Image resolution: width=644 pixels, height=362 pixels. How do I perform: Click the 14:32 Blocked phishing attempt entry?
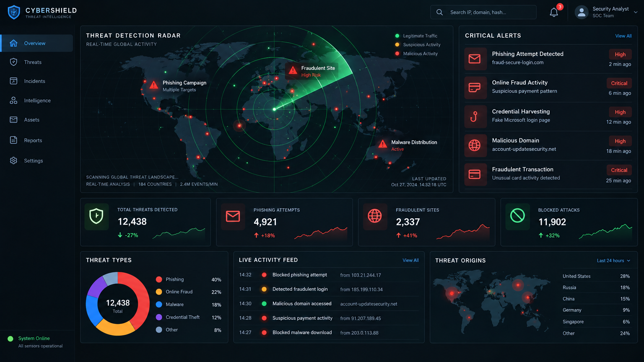click(x=329, y=275)
